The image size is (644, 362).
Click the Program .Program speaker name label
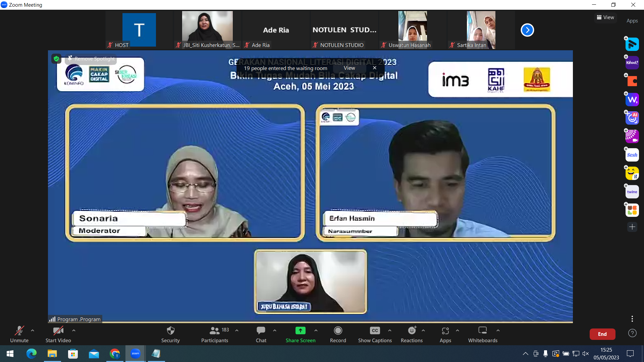pyautogui.click(x=79, y=319)
